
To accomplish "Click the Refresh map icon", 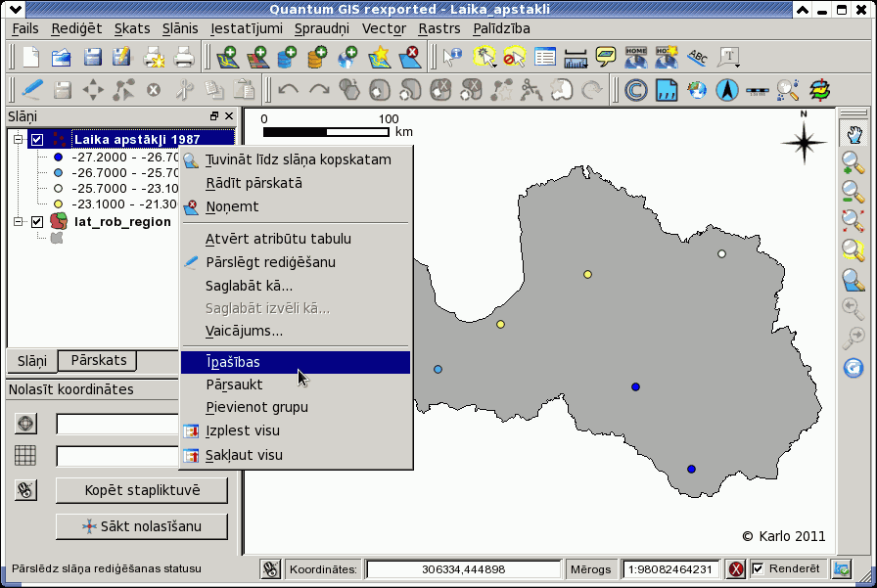I will coord(854,368).
